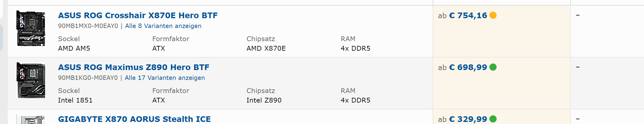Open GIGABYTE X870 AORUS Stealth ICE link
Image resolution: width=644 pixels, height=124 pixels.
134,119
